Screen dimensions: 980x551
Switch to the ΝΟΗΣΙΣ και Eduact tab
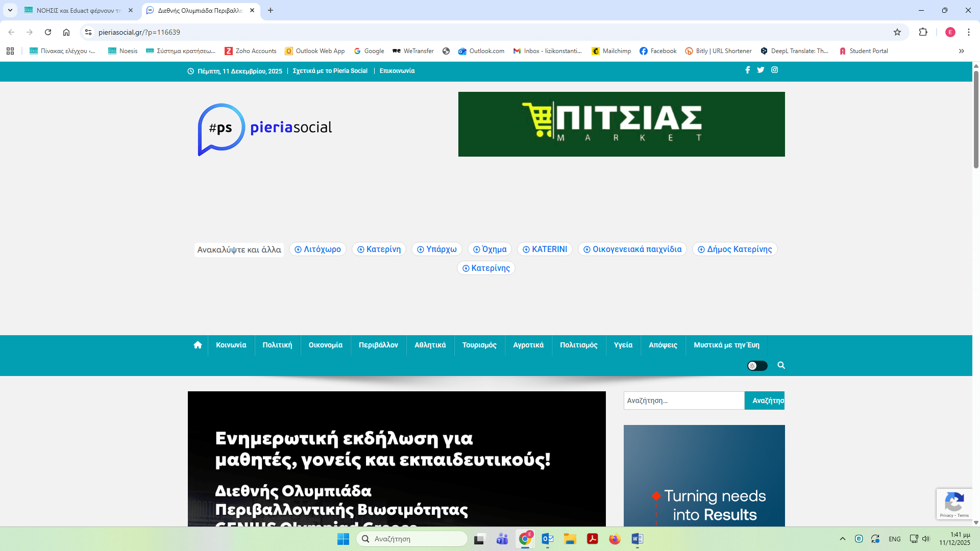pos(78,10)
